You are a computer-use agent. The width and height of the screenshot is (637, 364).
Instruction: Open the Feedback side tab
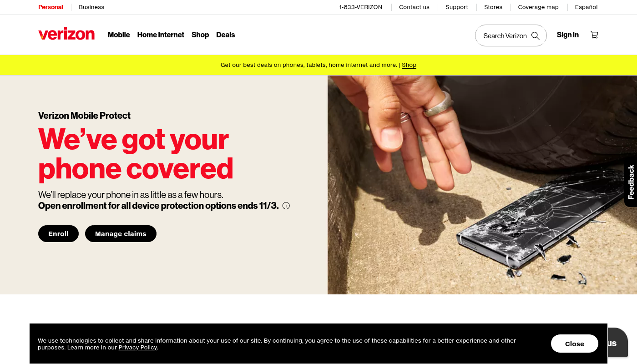coord(631,182)
